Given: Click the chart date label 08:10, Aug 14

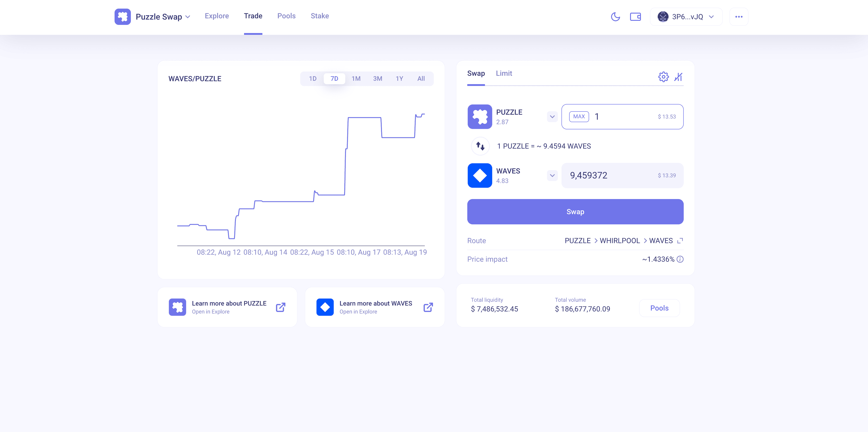Looking at the screenshot, I should point(265,252).
